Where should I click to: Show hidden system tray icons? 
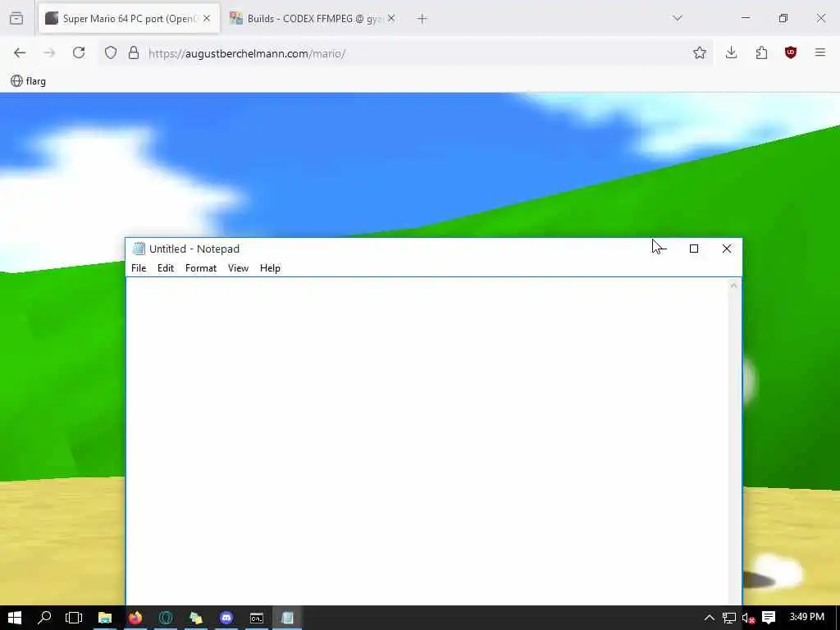(x=710, y=618)
